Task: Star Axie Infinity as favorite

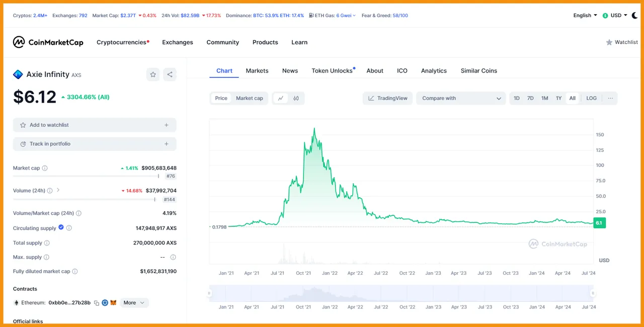Action: [x=153, y=74]
